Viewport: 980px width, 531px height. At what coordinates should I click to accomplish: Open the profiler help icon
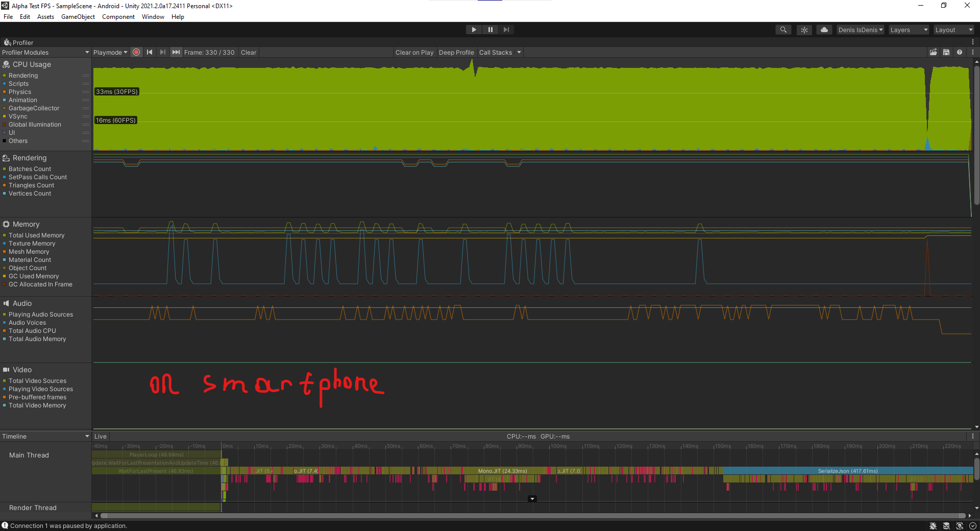click(960, 52)
